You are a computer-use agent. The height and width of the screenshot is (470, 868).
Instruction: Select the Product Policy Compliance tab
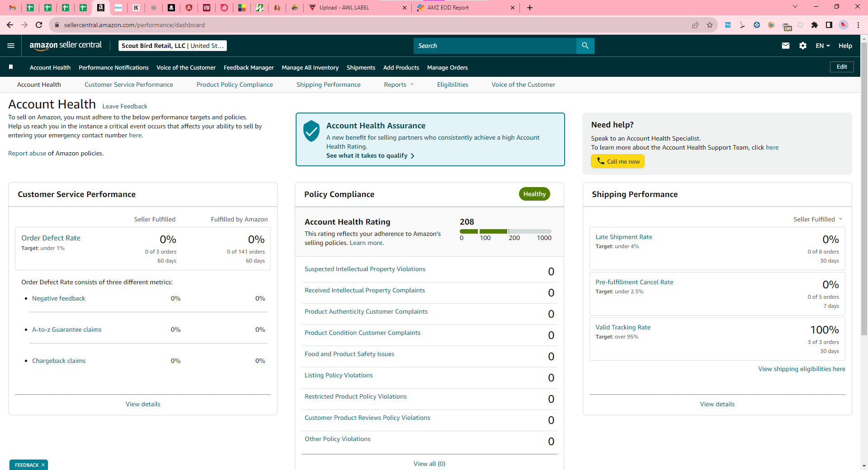pyautogui.click(x=235, y=85)
